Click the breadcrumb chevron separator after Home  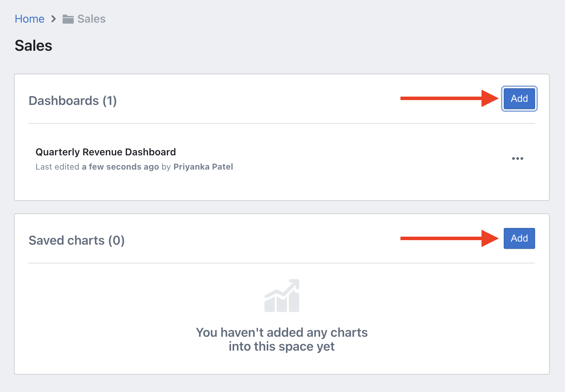pos(53,19)
